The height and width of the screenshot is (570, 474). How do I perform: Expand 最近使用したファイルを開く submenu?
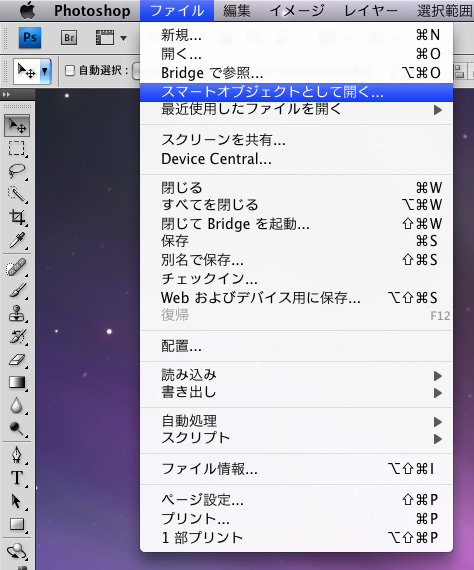(297, 110)
